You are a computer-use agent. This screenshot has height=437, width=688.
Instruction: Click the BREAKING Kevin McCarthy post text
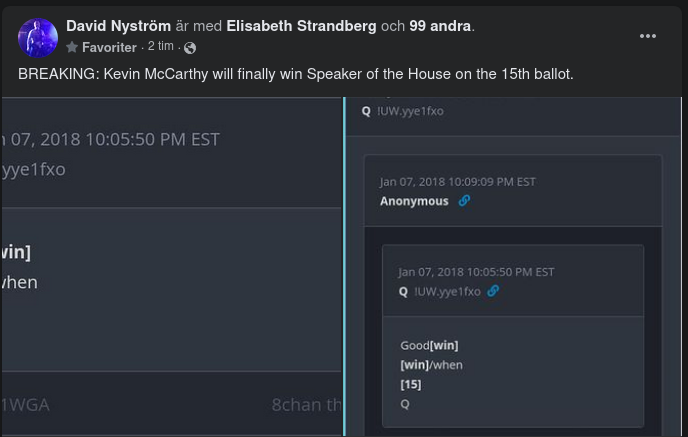pyautogui.click(x=296, y=74)
